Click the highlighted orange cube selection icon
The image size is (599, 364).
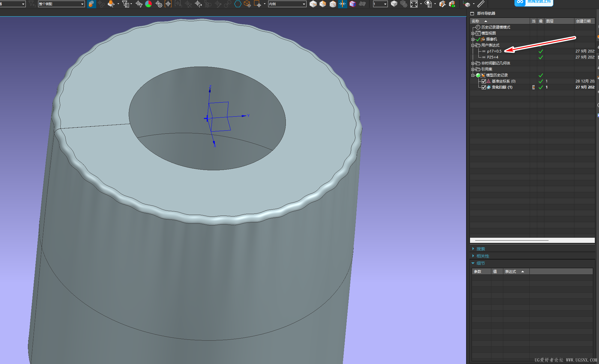[91, 4]
